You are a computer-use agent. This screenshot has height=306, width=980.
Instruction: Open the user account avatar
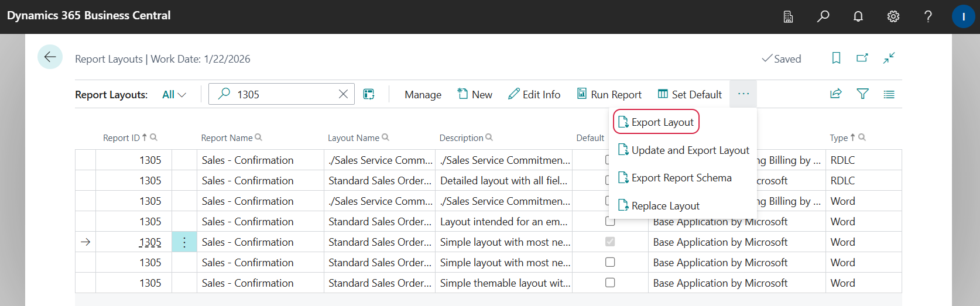click(963, 16)
